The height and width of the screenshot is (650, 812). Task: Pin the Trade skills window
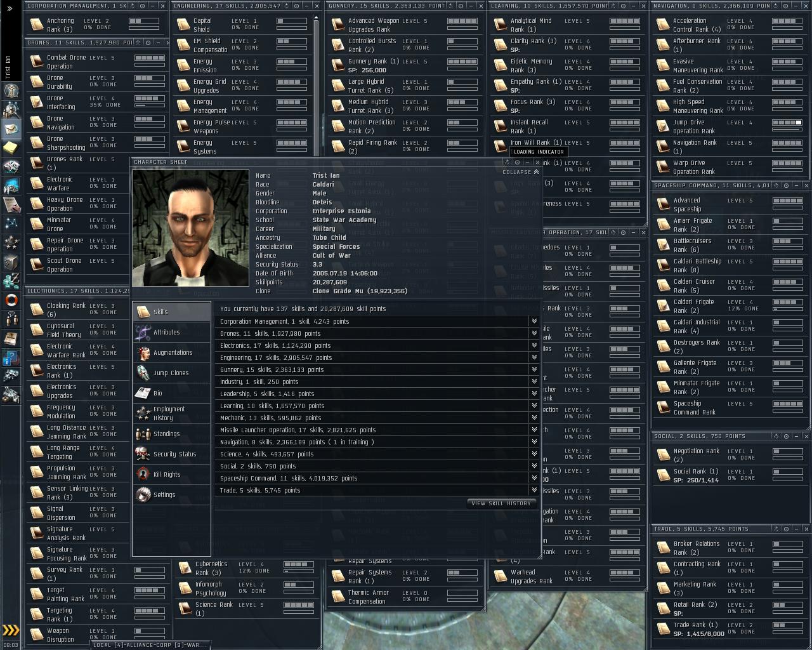(786, 529)
